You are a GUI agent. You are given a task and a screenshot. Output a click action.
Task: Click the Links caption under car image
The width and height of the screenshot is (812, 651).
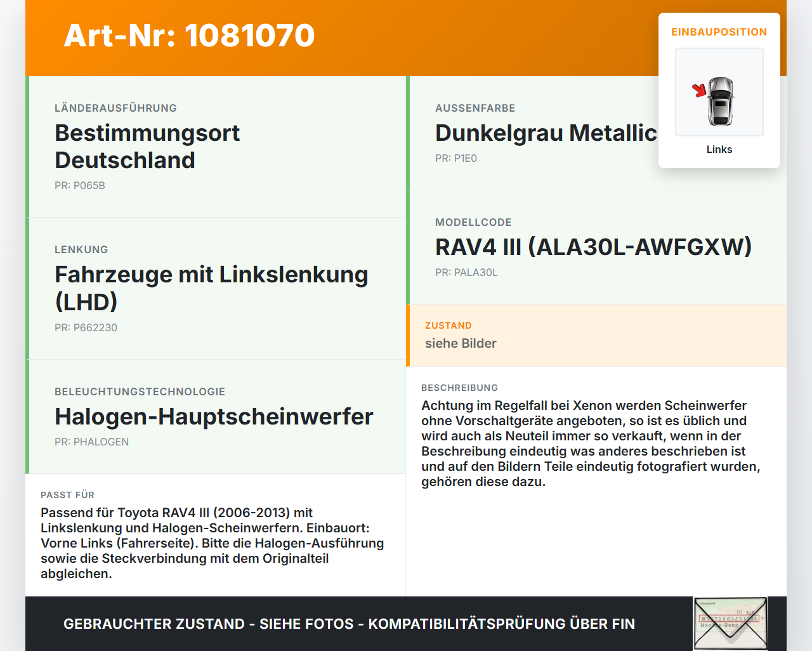coord(719,149)
